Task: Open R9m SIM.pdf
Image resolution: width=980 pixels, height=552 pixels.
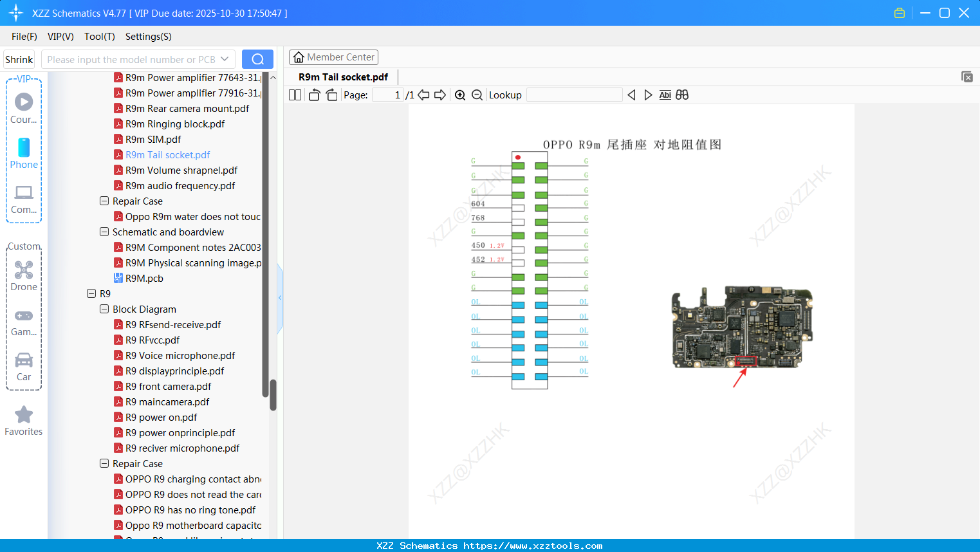Action: point(153,140)
